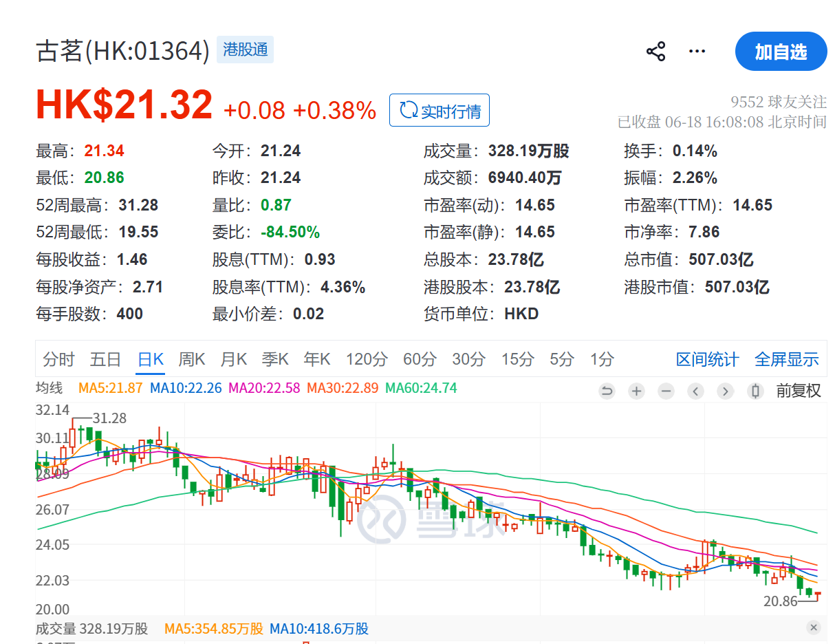Click the HK$21.32 current price
The width and height of the screenshot is (835, 644).
pyautogui.click(x=124, y=105)
